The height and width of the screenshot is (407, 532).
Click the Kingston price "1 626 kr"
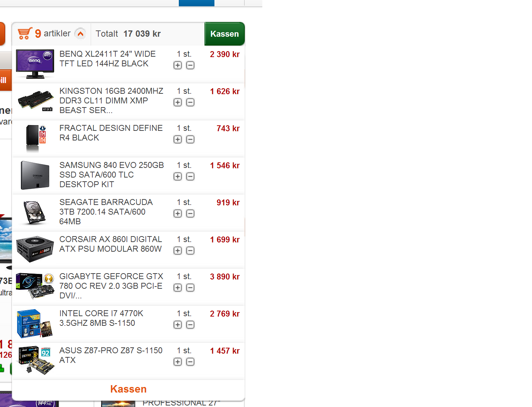coord(225,92)
